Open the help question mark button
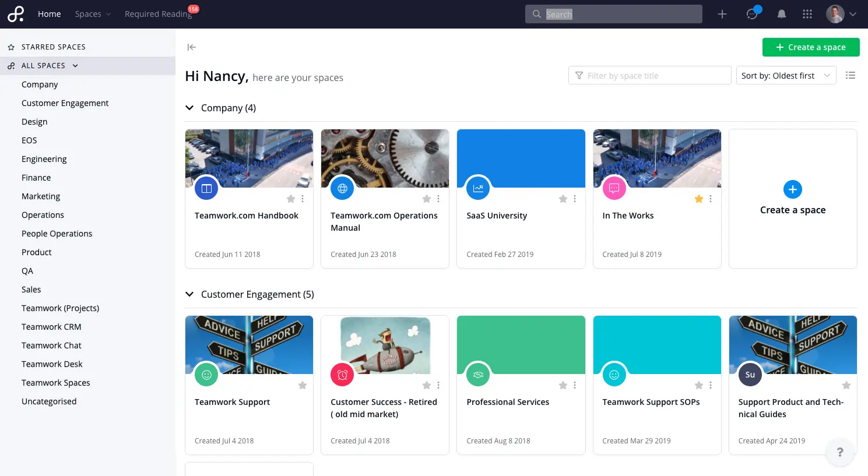This screenshot has height=476, width=868. coord(840,452)
